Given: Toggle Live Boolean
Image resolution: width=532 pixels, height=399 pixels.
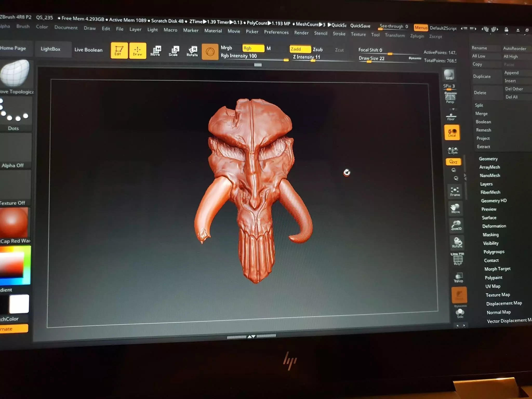Looking at the screenshot, I should coord(88,50).
